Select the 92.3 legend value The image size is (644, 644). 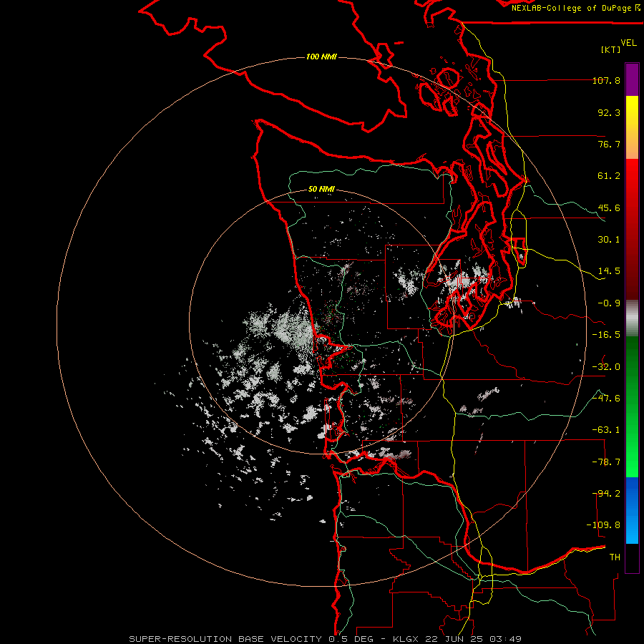pyautogui.click(x=609, y=112)
